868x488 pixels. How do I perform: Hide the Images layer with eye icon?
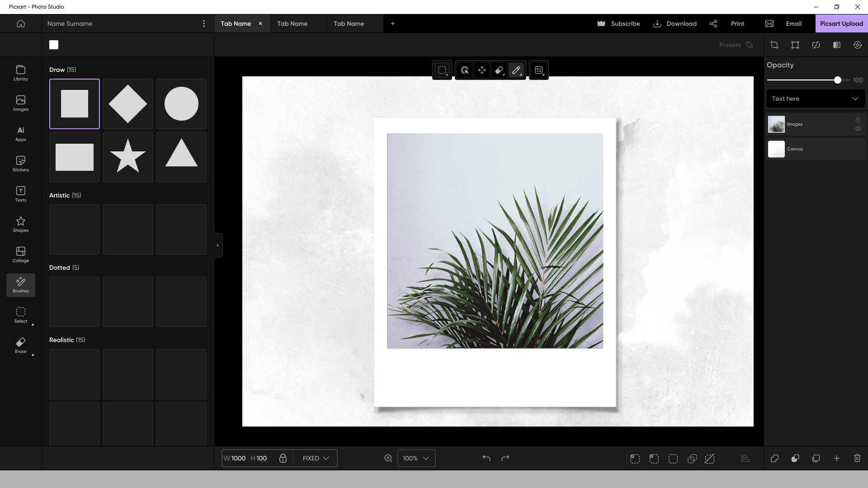(858, 129)
